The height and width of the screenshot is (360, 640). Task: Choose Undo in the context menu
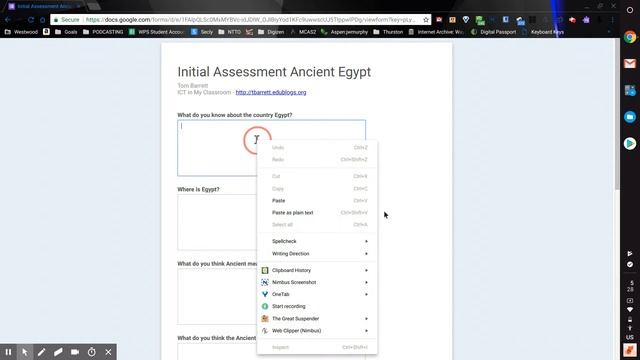pos(317,147)
